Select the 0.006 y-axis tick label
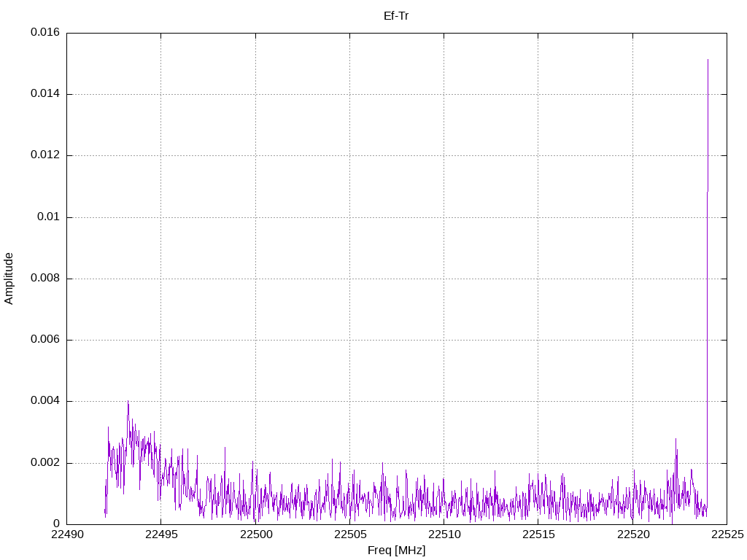The width and height of the screenshot is (747, 560). [x=45, y=340]
